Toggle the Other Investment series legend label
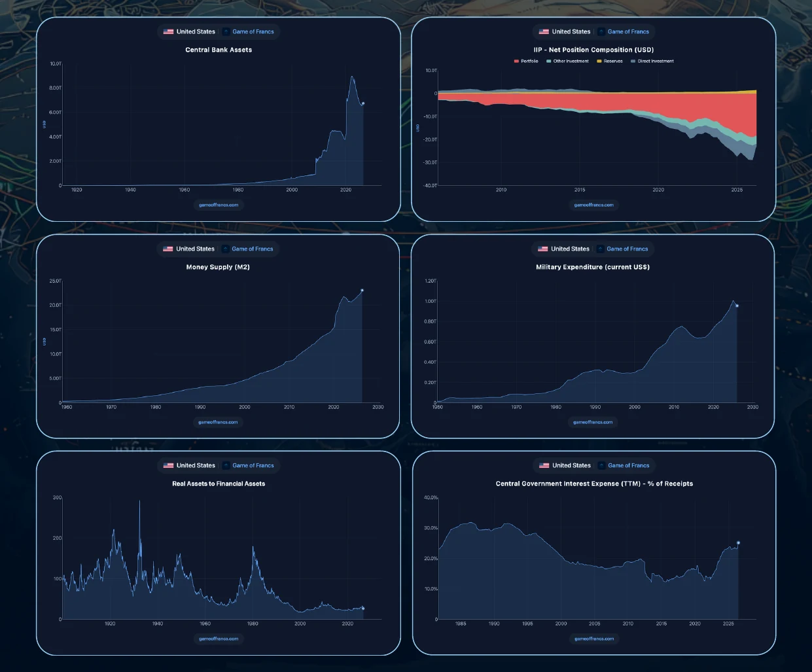The image size is (812, 672). (571, 61)
